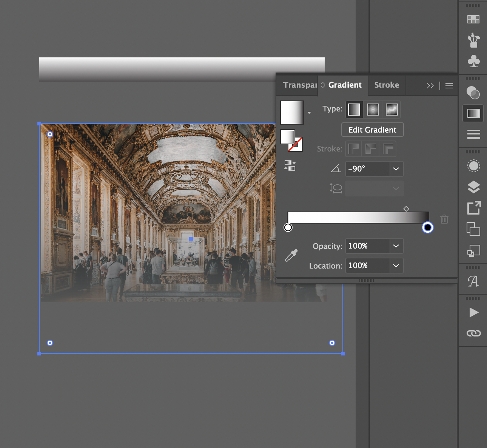Screen dimensions: 487x448
Task: Open the Swatches panel in the dock
Action: [473, 19]
